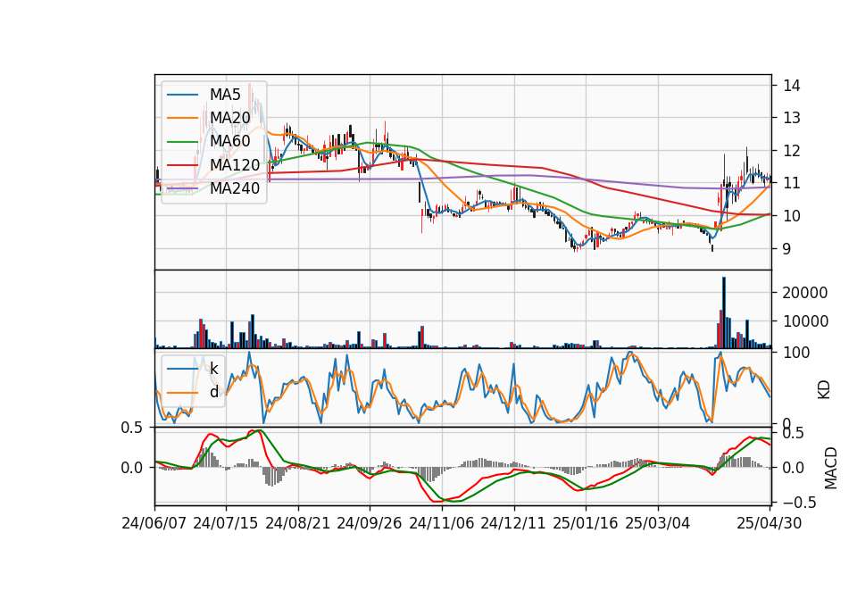Click price axis value 13
This screenshot has width=857, height=616.
point(792,118)
